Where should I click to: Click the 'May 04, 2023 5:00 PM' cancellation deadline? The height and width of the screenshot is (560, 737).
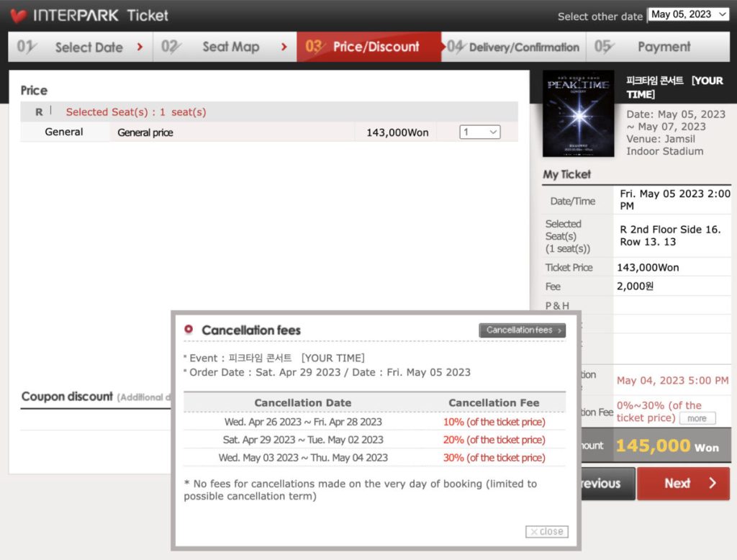pos(673,380)
